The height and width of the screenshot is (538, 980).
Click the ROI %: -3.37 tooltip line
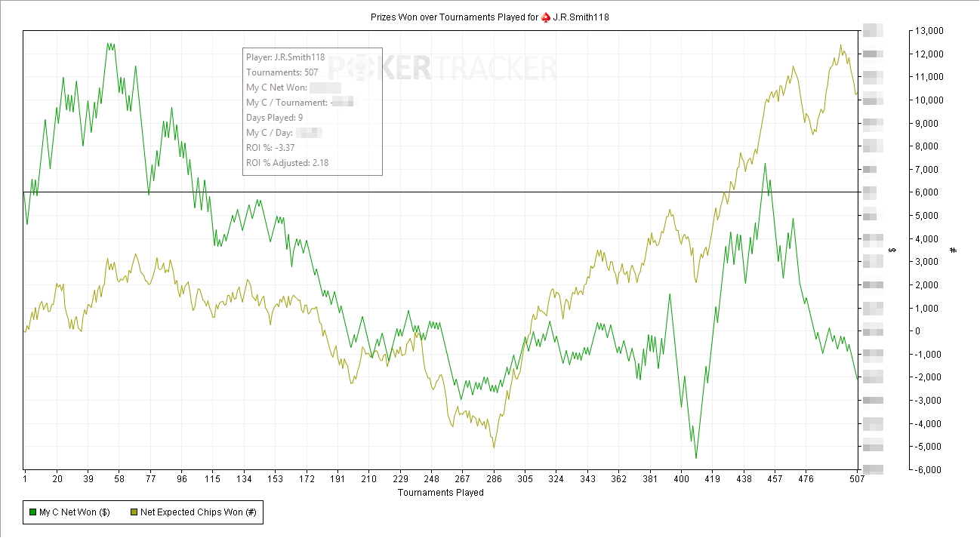(x=270, y=148)
